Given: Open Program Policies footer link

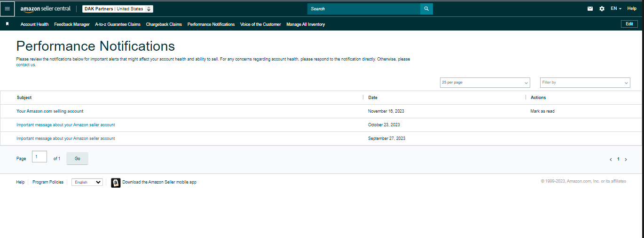Looking at the screenshot, I should tap(48, 182).
